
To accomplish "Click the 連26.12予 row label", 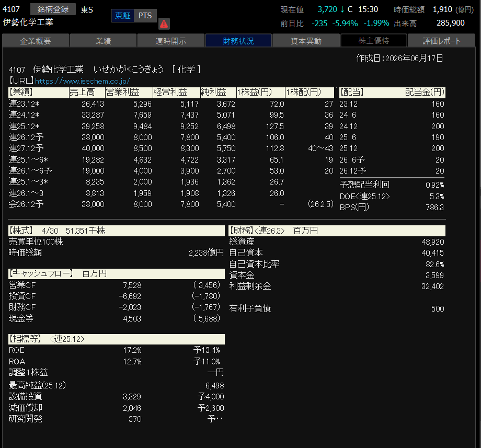I will coord(26,137).
